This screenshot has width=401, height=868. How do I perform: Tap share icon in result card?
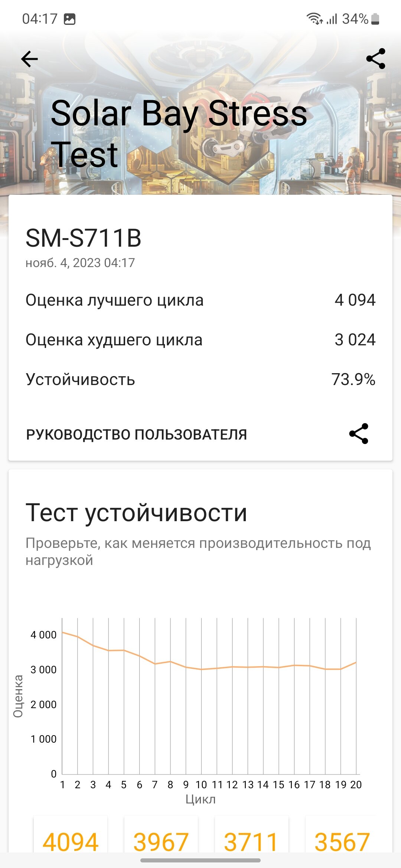click(x=359, y=434)
